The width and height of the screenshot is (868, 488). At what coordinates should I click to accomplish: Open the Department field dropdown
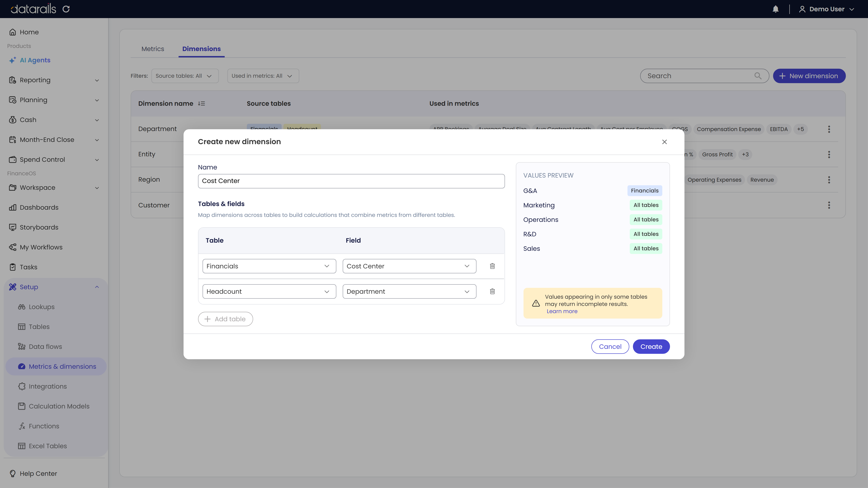click(x=409, y=291)
